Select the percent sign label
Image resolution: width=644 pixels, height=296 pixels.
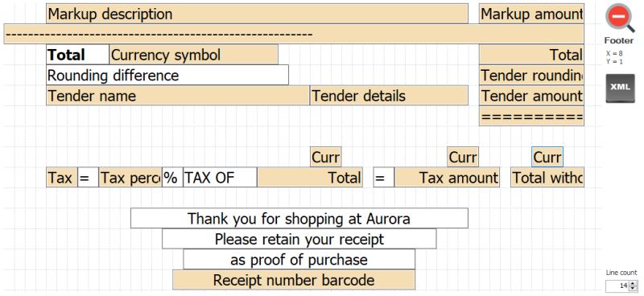pyautogui.click(x=172, y=177)
